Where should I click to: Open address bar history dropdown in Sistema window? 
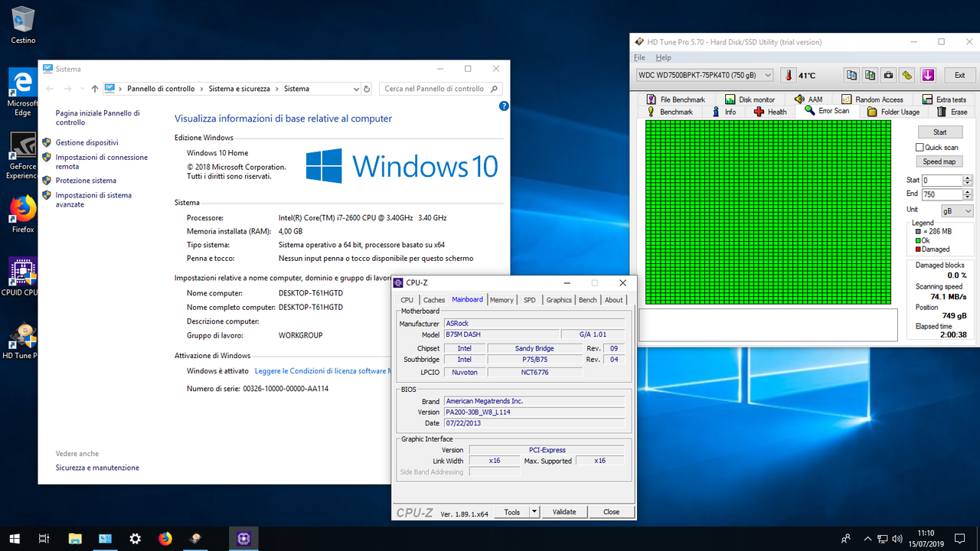tap(356, 89)
